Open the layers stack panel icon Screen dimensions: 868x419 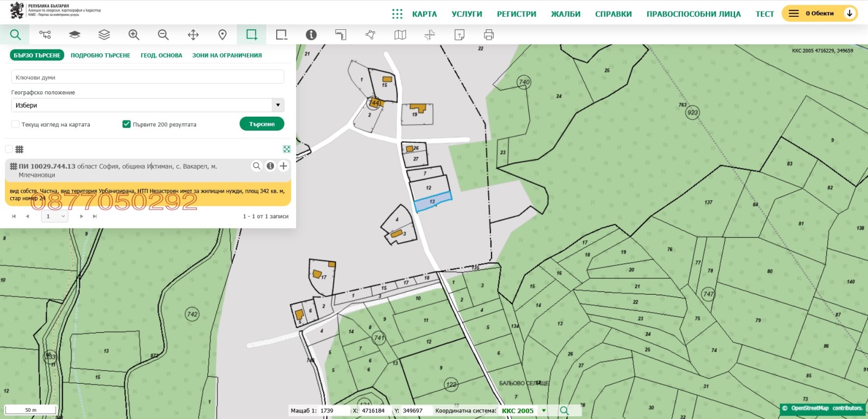tap(104, 35)
